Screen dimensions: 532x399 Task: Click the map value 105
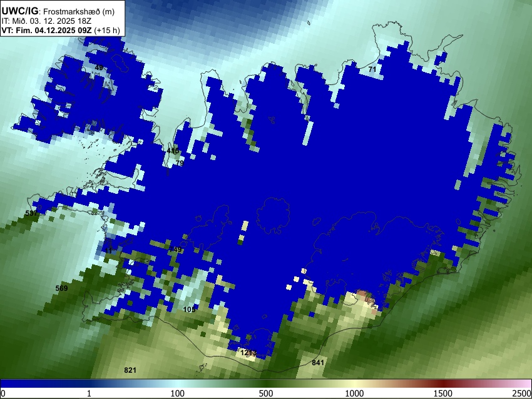click(x=189, y=309)
